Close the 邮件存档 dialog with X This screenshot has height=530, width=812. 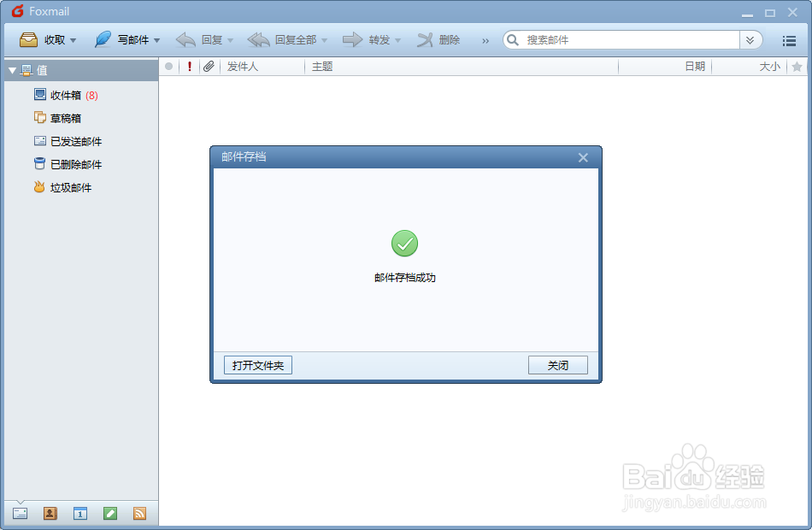583,157
